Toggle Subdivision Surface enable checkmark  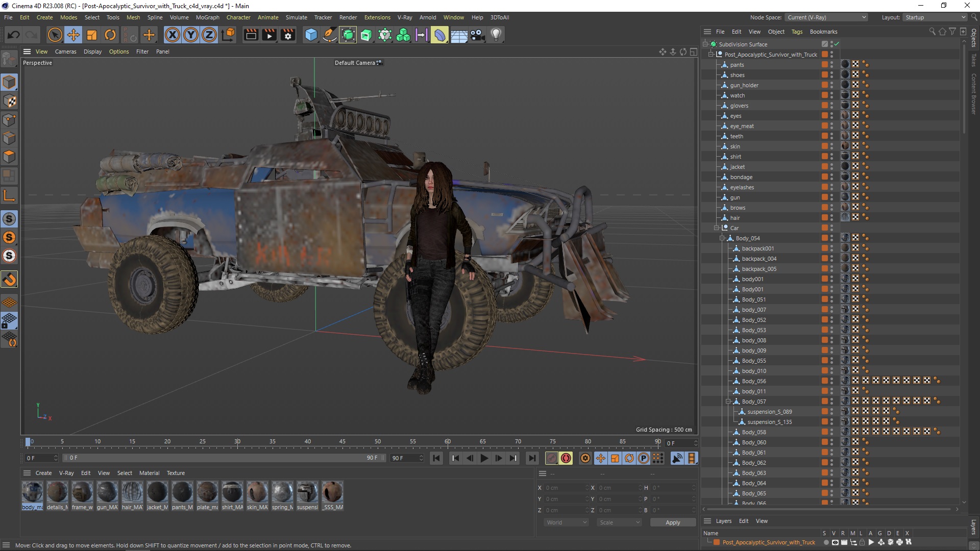tap(837, 44)
